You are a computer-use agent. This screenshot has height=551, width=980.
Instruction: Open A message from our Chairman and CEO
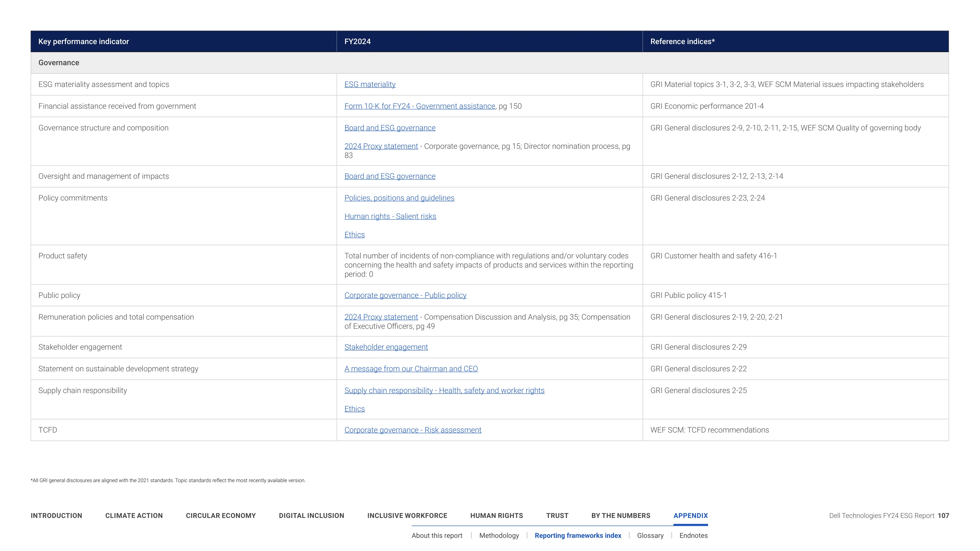pyautogui.click(x=411, y=369)
